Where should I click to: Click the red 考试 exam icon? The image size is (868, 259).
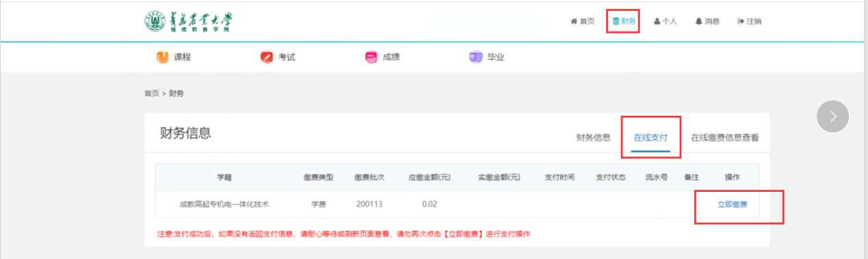click(x=266, y=58)
